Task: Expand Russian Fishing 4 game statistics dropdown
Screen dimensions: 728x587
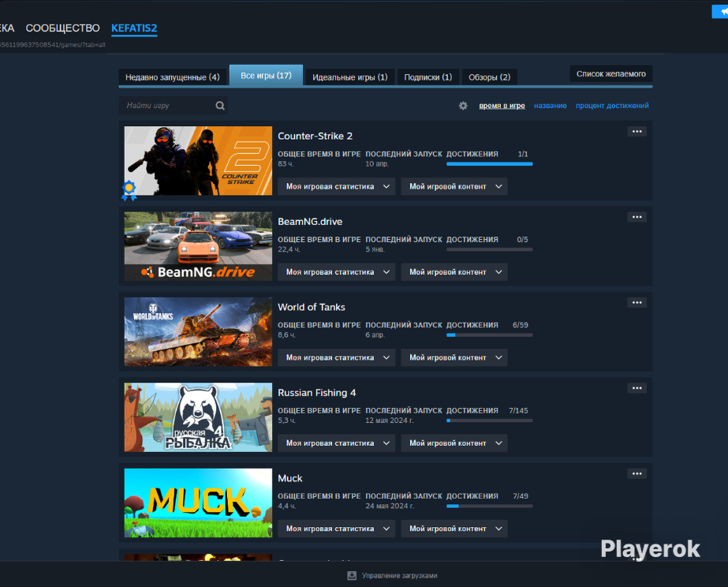Action: click(x=336, y=443)
